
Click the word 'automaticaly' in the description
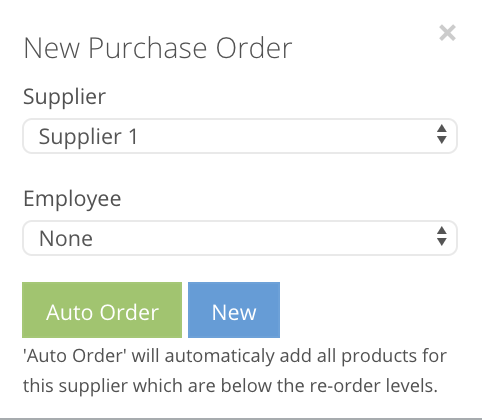coord(220,356)
